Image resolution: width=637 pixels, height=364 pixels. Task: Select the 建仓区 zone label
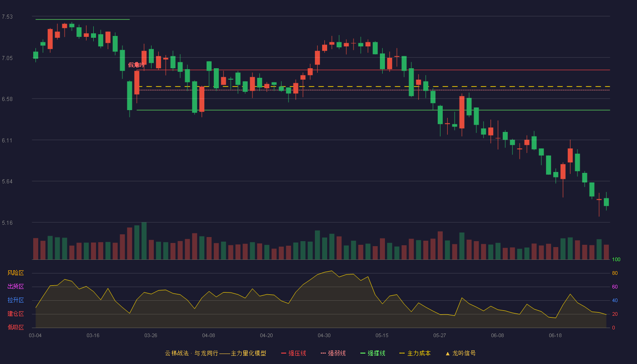point(15,314)
